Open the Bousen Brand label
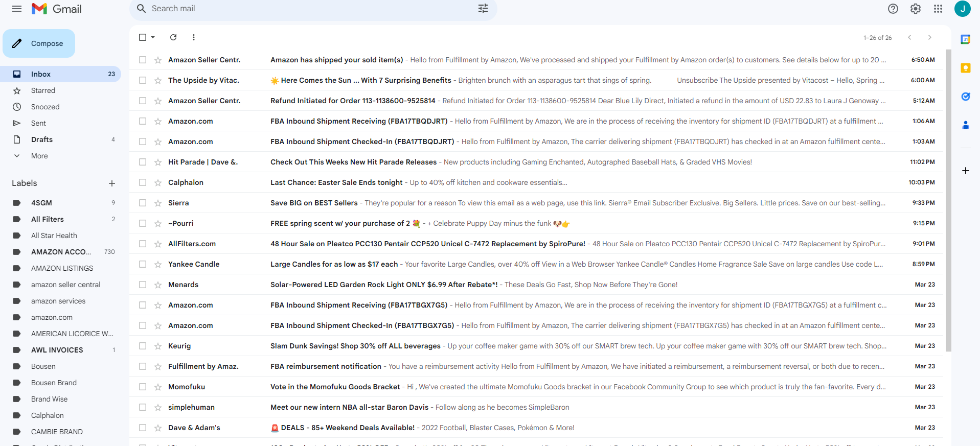This screenshot has width=980, height=446. [x=60, y=383]
